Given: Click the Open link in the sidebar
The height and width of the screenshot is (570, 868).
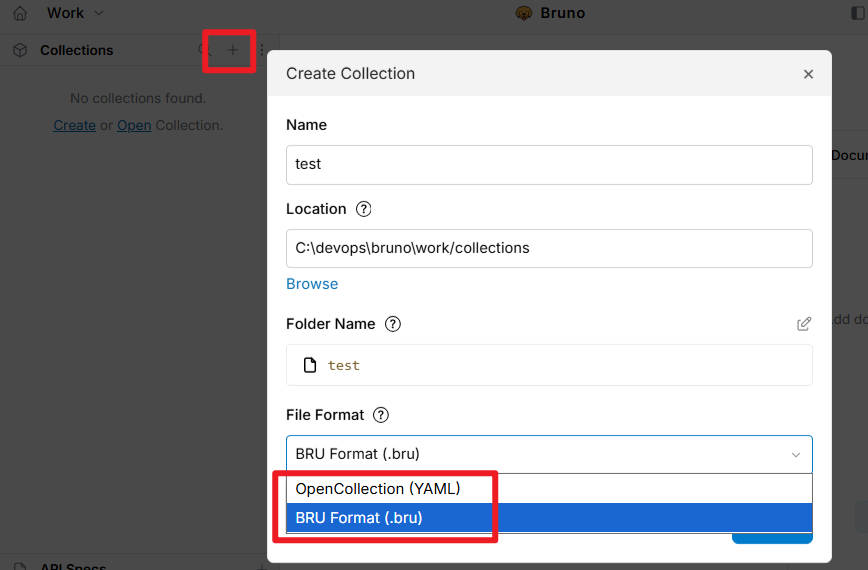Looking at the screenshot, I should click(x=134, y=126).
